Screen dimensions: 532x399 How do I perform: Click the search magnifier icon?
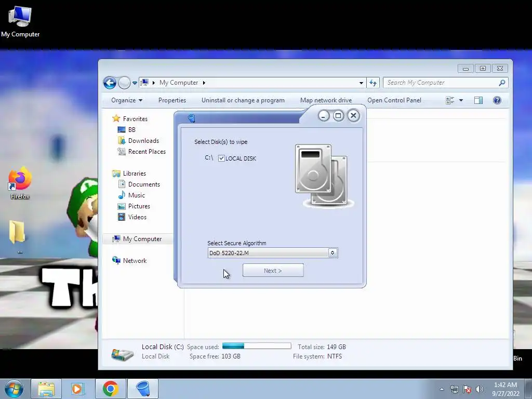[x=502, y=83]
